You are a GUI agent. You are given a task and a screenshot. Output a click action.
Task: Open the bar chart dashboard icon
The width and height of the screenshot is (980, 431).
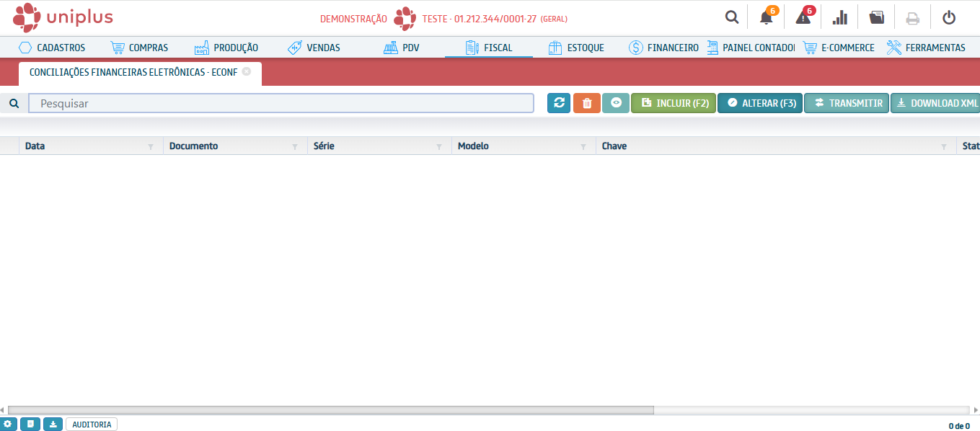(x=840, y=18)
